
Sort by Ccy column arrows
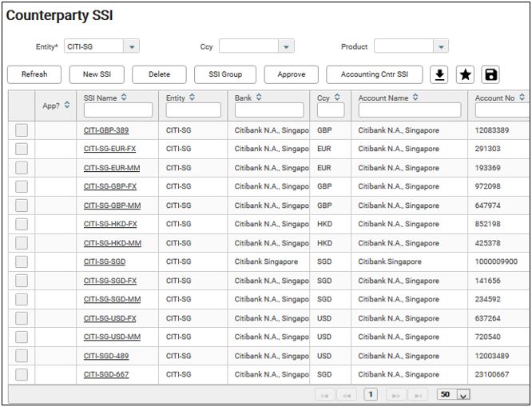click(337, 98)
